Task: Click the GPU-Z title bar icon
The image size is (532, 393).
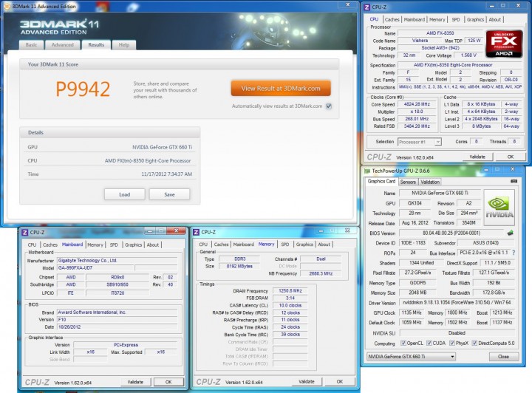Action: (366, 171)
